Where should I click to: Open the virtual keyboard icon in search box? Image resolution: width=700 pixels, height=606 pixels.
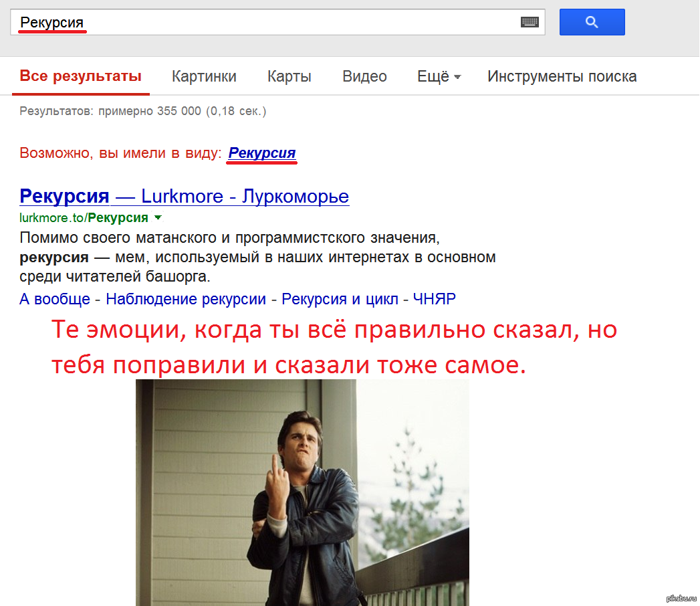point(530,22)
